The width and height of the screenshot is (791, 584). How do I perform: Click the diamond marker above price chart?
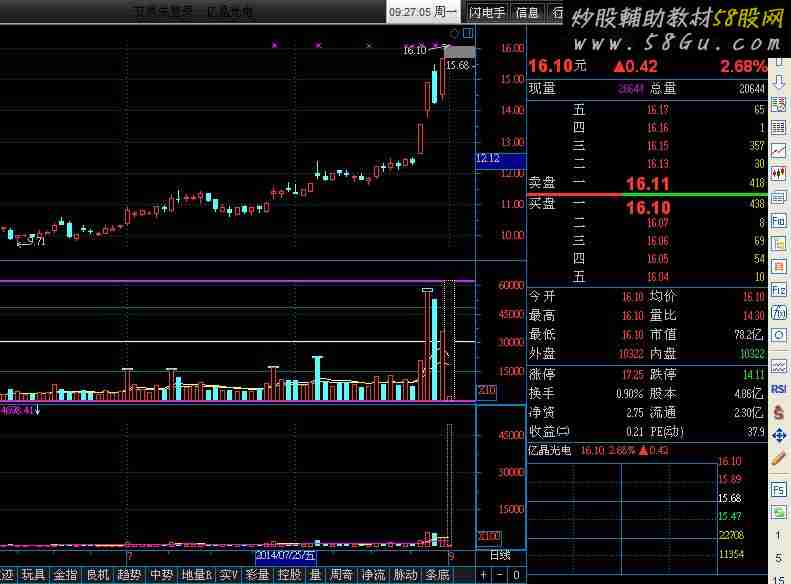[x=454, y=33]
